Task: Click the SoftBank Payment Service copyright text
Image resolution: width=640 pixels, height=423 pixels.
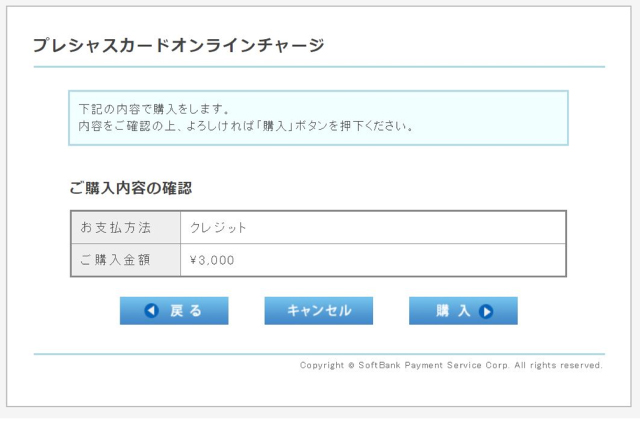Action: 451,365
